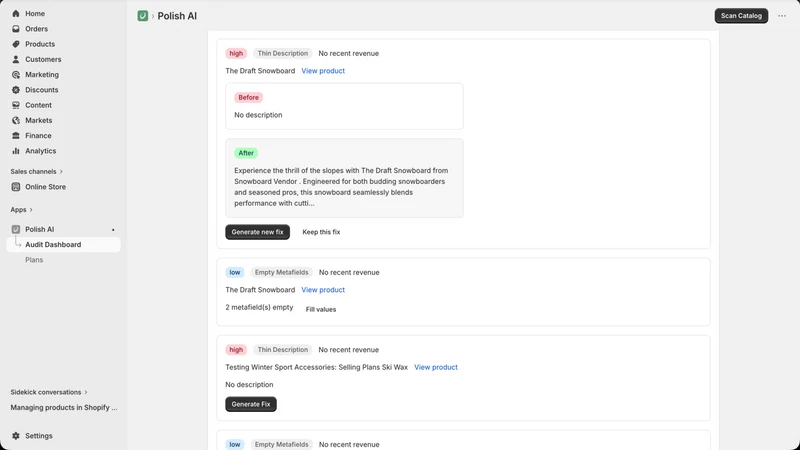Viewport: 800px width, 450px height.
Task: Open the three-dot more actions menu
Action: click(782, 16)
